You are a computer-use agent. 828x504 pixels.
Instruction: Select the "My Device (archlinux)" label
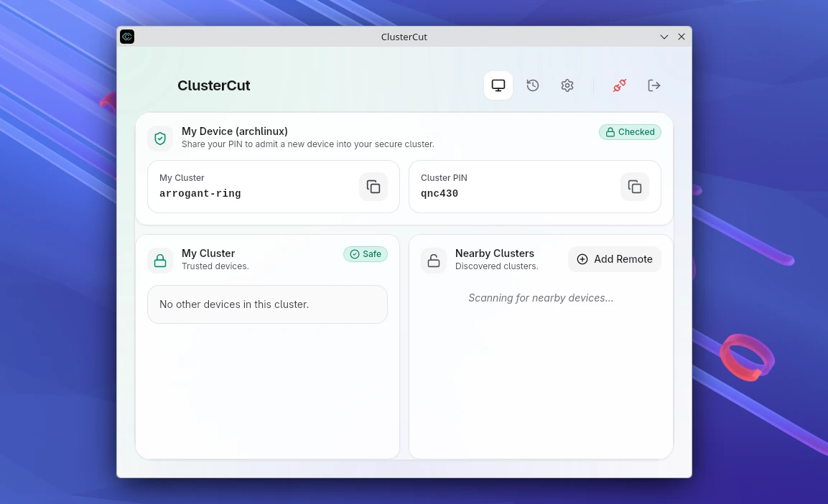tap(234, 131)
